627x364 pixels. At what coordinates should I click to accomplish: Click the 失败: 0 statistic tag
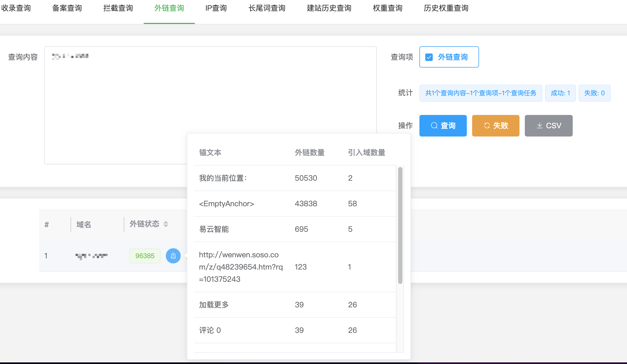pos(595,93)
